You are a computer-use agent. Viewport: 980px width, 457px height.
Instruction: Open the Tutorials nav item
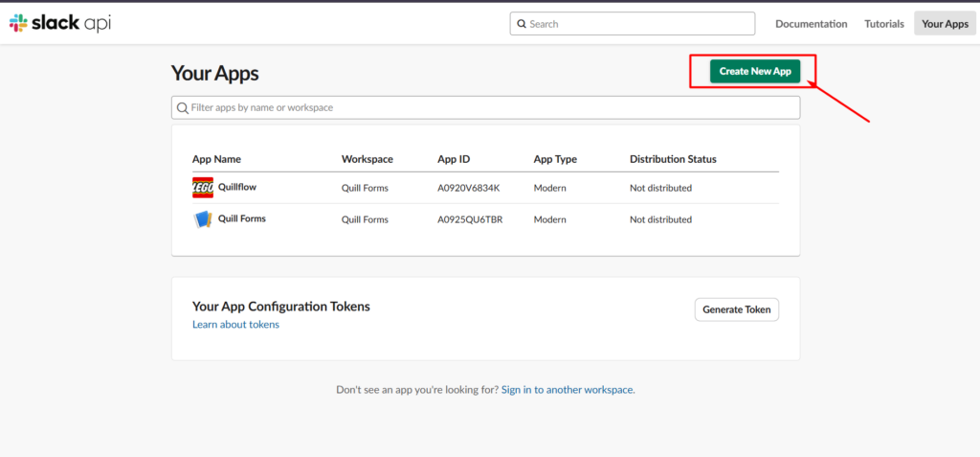pyautogui.click(x=883, y=24)
